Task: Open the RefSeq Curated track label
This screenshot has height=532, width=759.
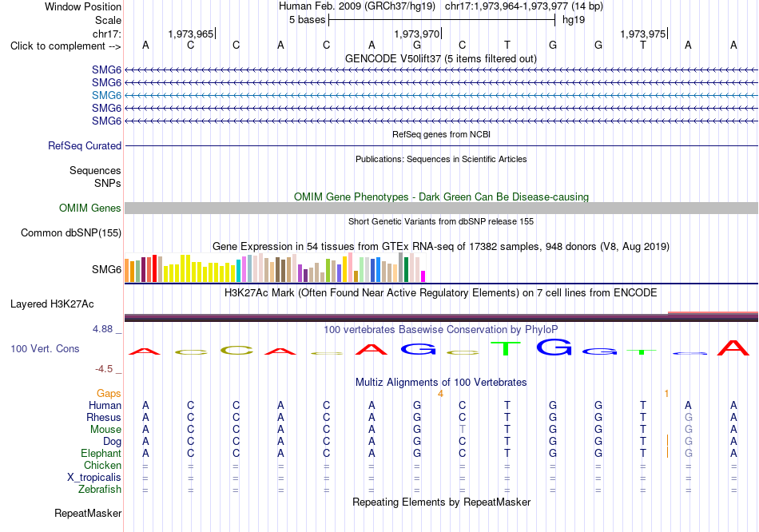Action: 85,145
